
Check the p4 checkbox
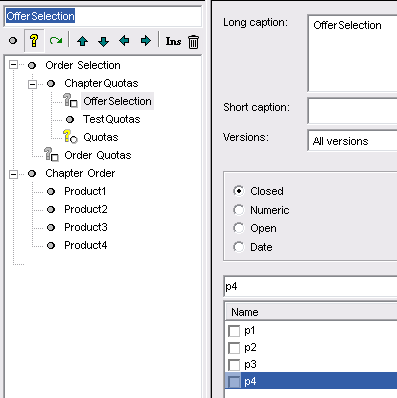pyautogui.click(x=234, y=382)
